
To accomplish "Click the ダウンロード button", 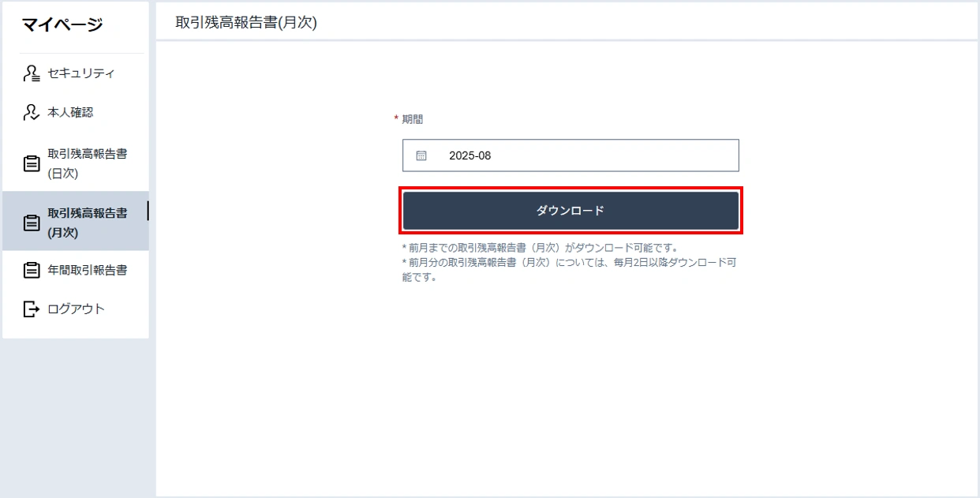I will pyautogui.click(x=570, y=211).
